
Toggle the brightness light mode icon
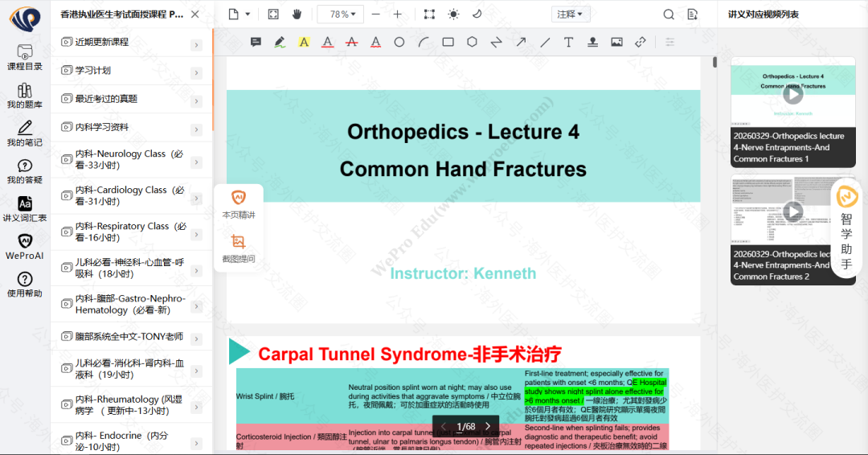[453, 14]
